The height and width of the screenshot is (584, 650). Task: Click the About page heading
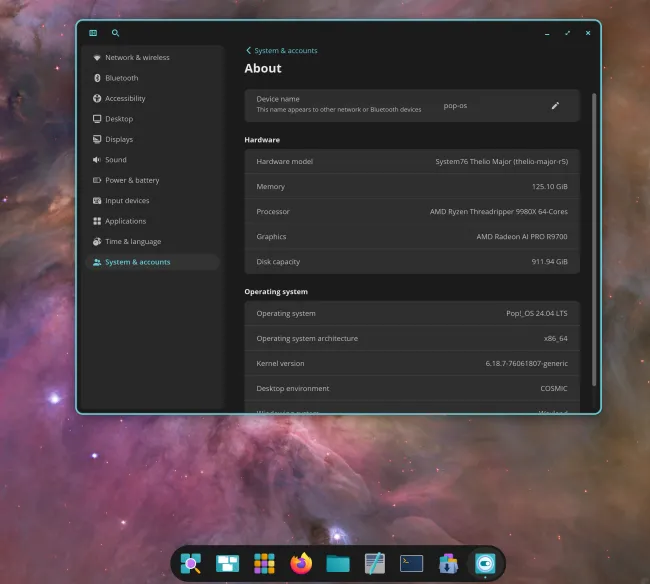point(263,68)
